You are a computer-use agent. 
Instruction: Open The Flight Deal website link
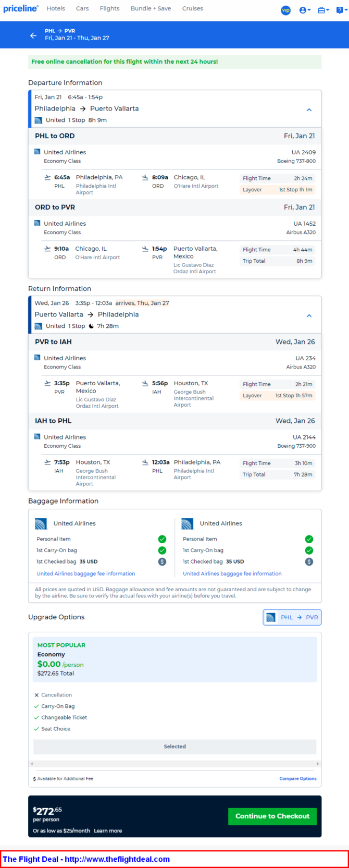86,859
